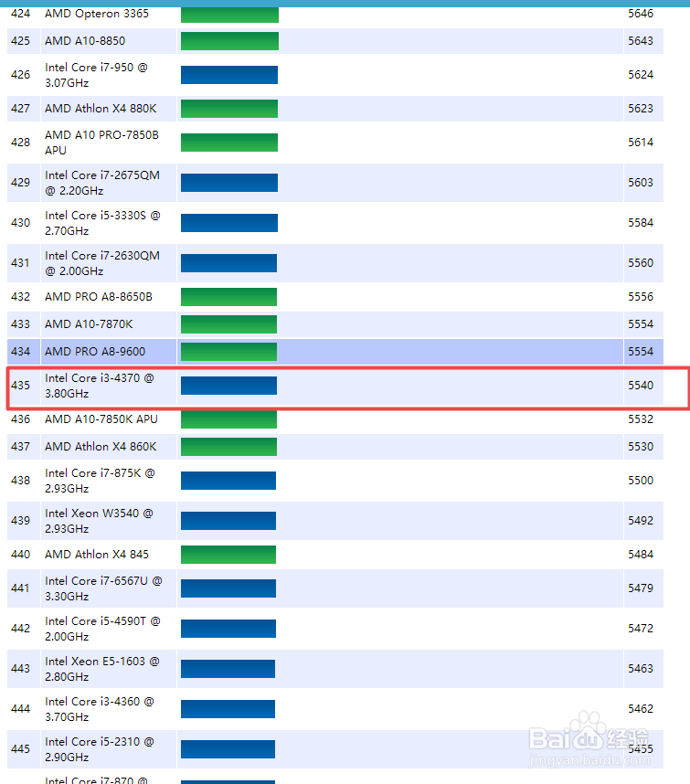
Task: Click the score value 5643
Action: (x=641, y=41)
